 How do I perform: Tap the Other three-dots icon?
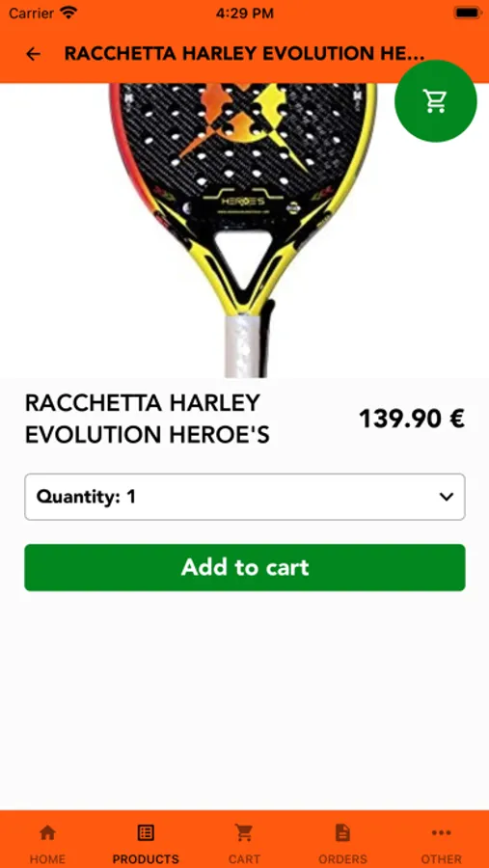point(442,832)
